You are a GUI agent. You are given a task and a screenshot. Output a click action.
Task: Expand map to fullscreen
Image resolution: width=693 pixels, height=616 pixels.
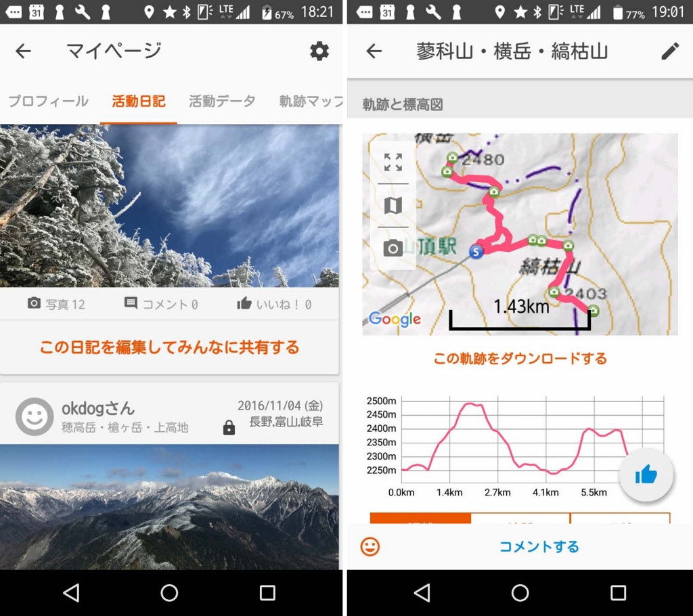point(393,162)
